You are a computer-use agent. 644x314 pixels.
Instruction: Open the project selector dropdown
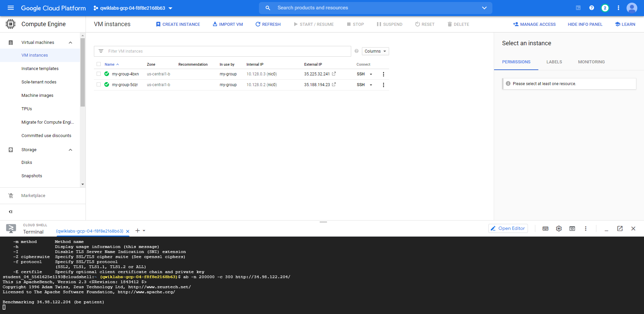(x=133, y=8)
